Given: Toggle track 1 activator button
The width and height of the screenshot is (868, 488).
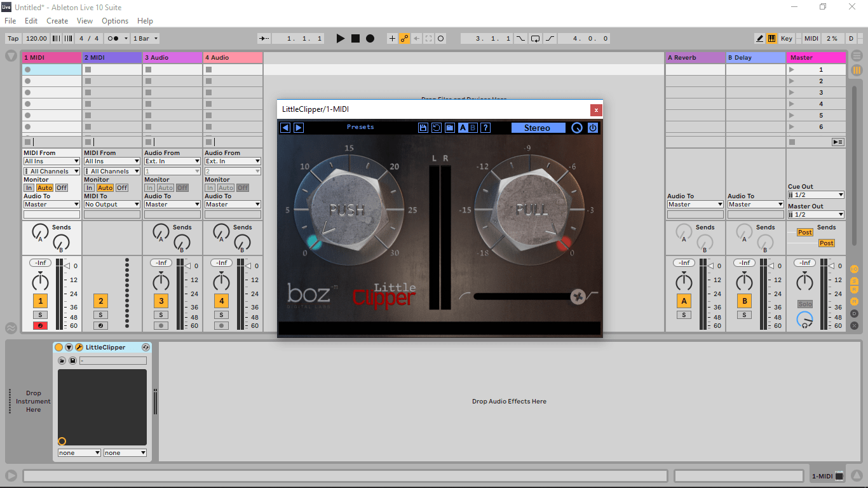Looking at the screenshot, I should coord(40,301).
